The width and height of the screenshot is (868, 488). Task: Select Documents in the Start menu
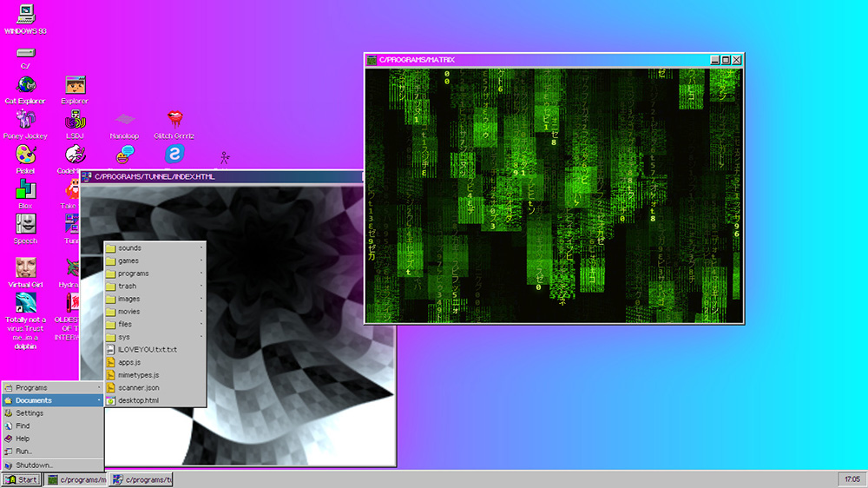pos(53,400)
